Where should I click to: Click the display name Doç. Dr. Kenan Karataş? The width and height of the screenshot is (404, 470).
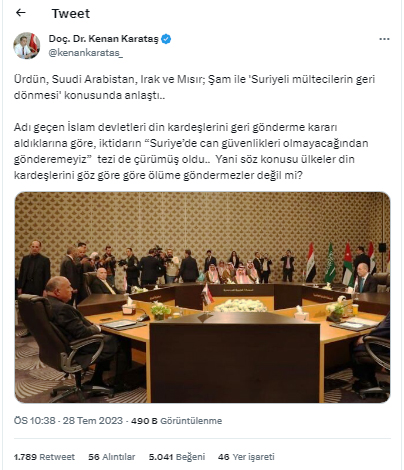tap(104, 39)
